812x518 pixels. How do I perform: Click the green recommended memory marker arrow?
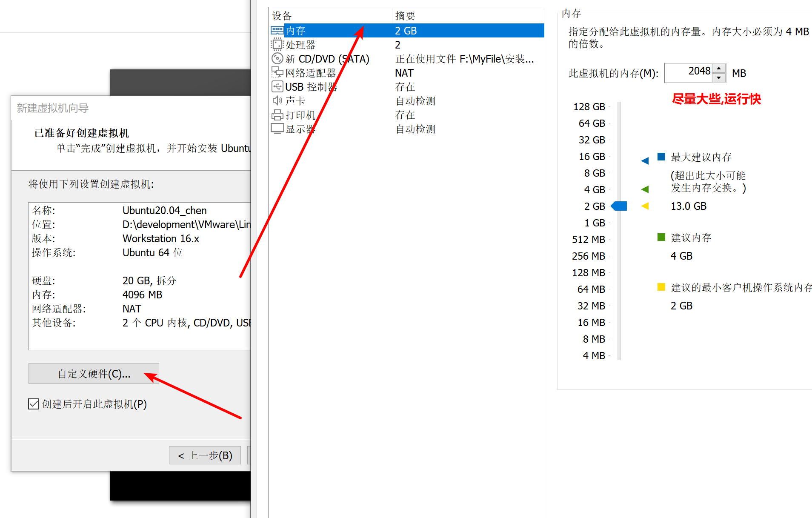point(645,189)
